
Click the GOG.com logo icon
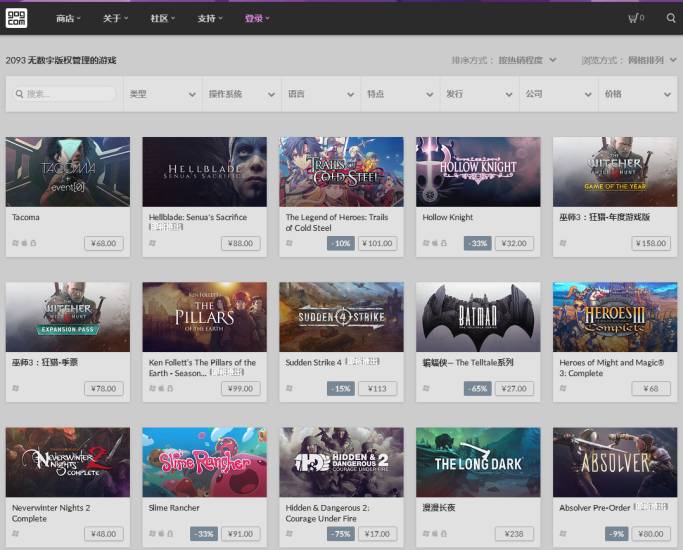pyautogui.click(x=20, y=17)
